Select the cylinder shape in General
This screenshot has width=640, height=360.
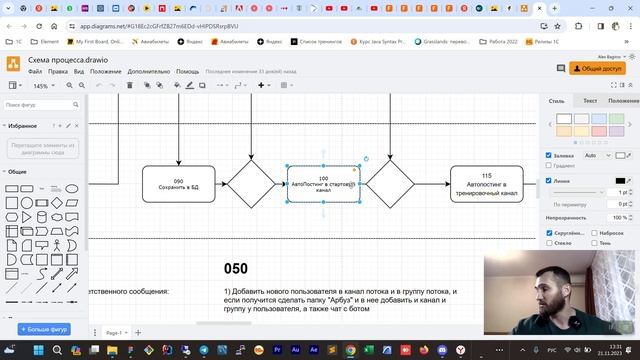click(x=42, y=217)
